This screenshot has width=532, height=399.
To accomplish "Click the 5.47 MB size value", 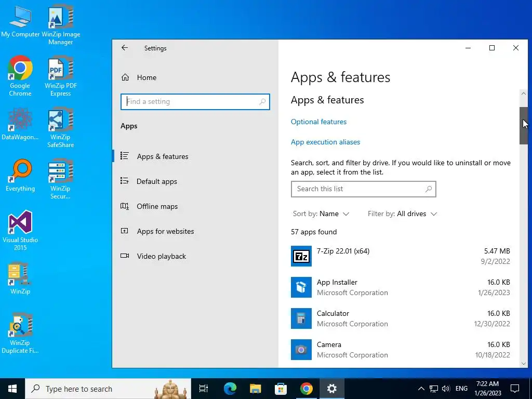I will tap(497, 251).
